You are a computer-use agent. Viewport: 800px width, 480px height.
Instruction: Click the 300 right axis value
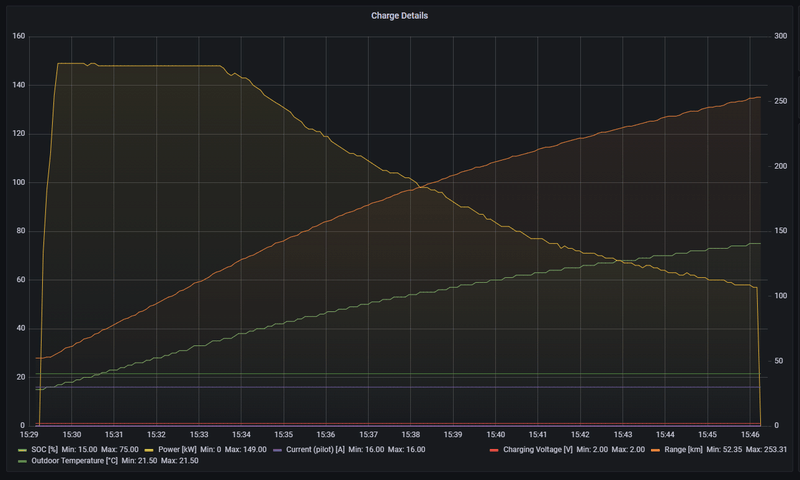tap(780, 36)
